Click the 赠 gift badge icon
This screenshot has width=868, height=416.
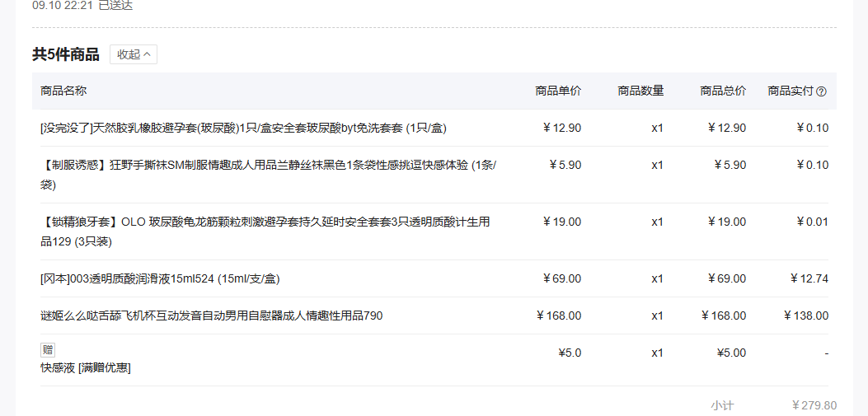pos(48,350)
